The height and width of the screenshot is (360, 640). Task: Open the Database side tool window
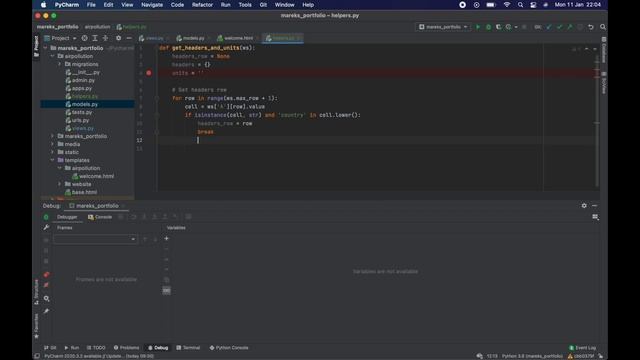point(604,51)
